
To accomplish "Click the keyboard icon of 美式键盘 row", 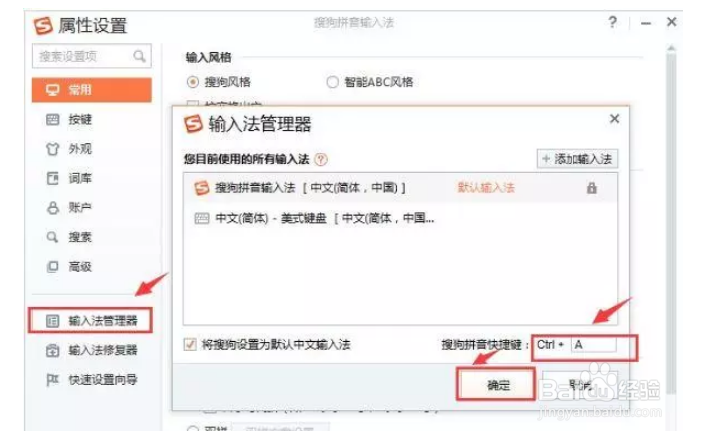I will [x=202, y=218].
